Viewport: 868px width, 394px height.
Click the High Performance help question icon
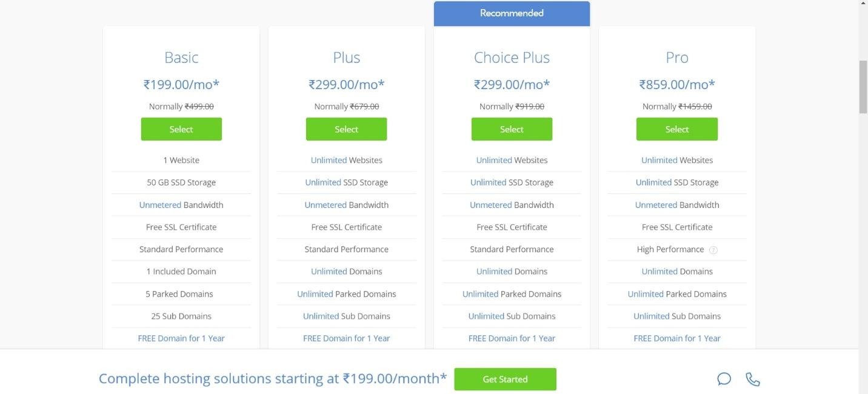point(713,250)
